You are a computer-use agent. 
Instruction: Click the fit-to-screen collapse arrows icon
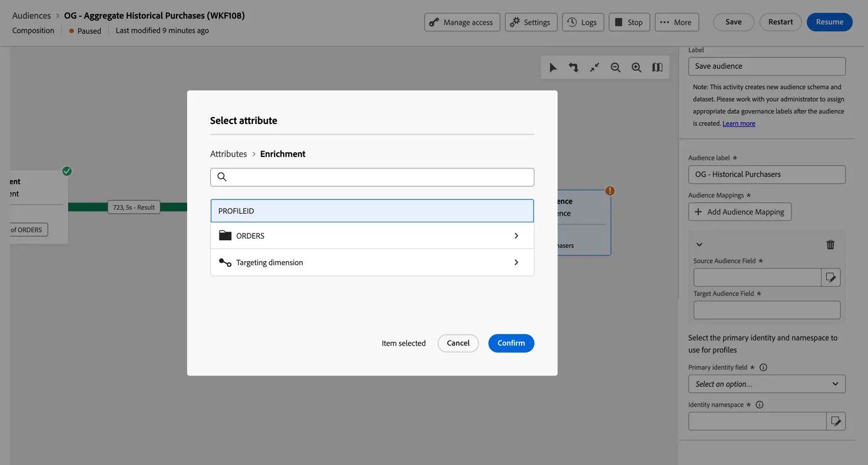click(x=595, y=68)
